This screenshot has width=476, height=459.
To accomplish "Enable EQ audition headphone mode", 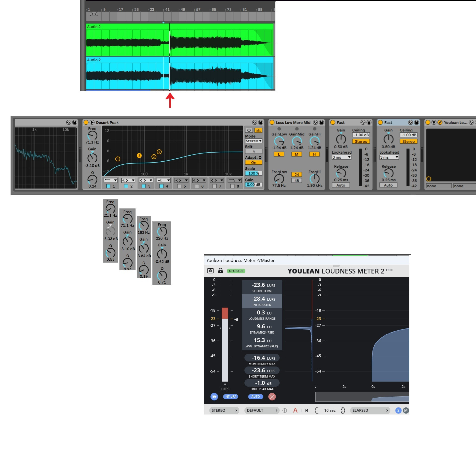I will 249,130.
